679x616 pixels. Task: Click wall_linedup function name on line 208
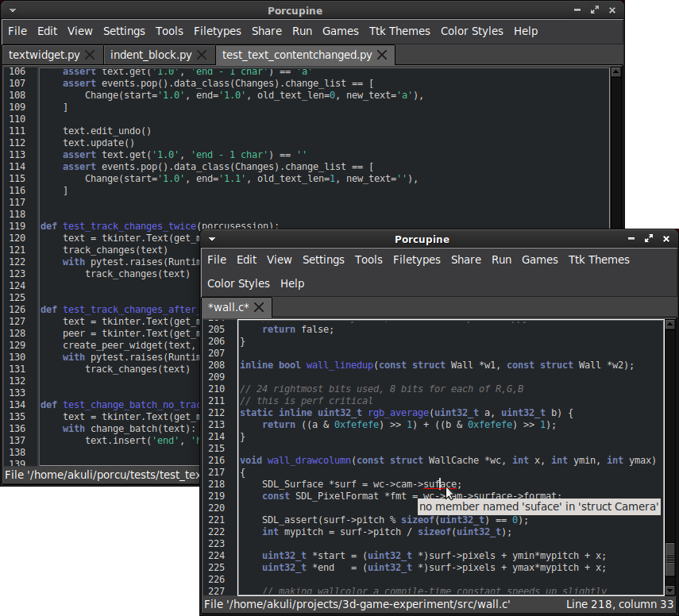click(340, 365)
